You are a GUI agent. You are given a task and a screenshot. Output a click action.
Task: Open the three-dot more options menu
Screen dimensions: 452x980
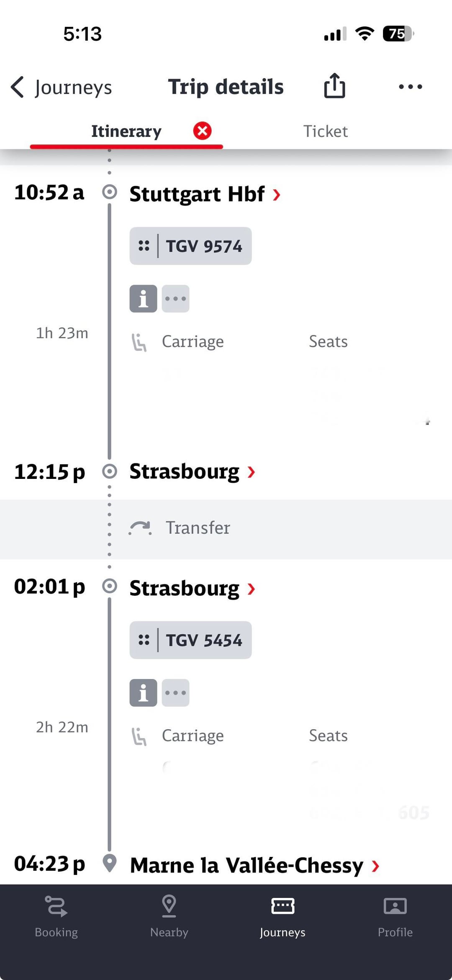coord(410,87)
